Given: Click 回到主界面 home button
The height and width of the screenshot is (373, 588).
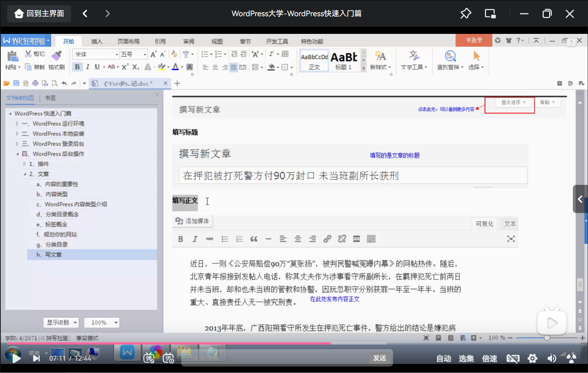Looking at the screenshot, I should pyautogui.click(x=39, y=14).
